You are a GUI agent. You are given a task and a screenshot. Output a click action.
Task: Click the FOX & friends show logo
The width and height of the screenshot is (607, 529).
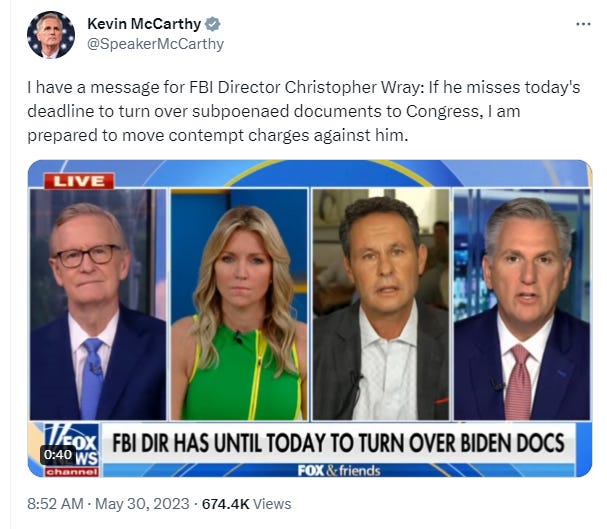pyautogui.click(x=339, y=471)
